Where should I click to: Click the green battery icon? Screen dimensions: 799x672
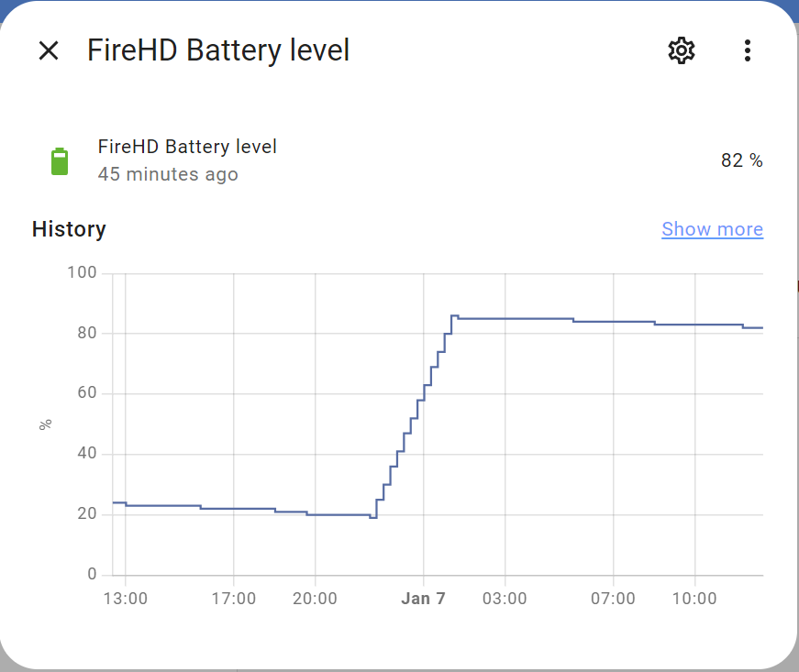[60, 161]
